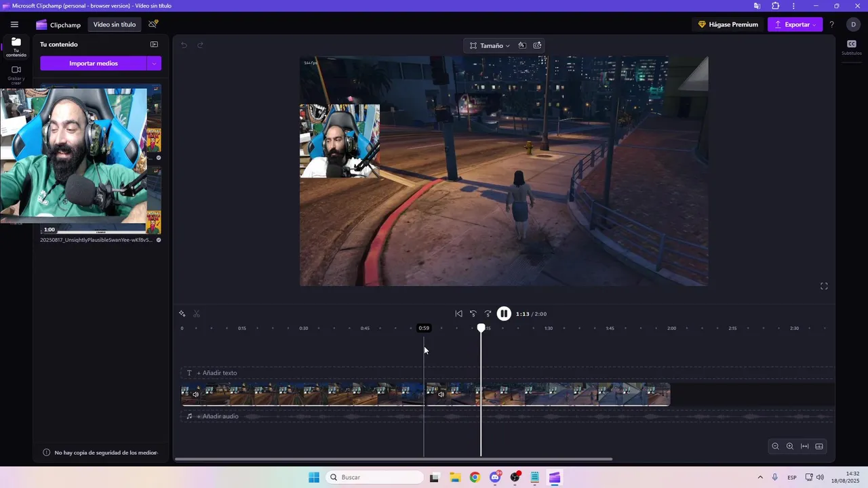Rewind five seconds
Screen dimensions: 868x488
coord(473,314)
